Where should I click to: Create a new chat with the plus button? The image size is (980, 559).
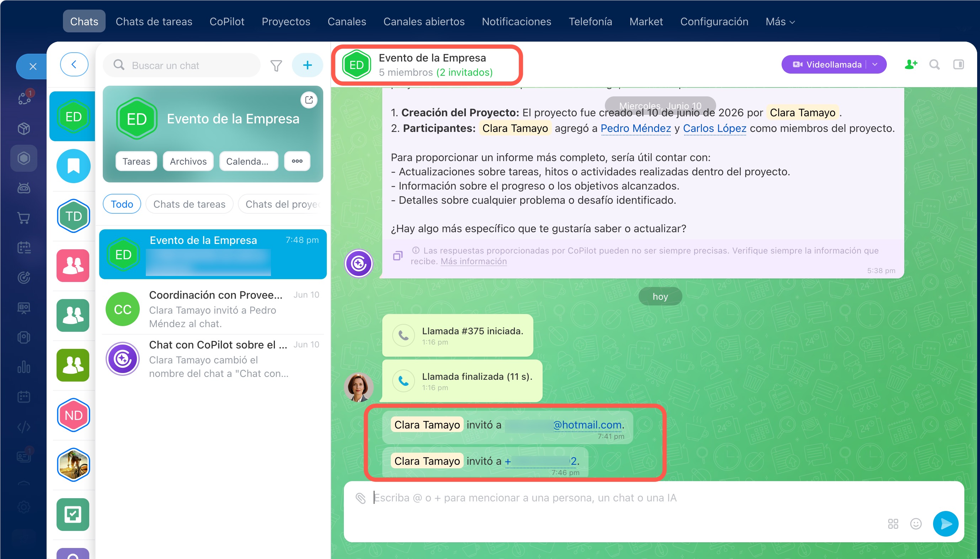[307, 65]
